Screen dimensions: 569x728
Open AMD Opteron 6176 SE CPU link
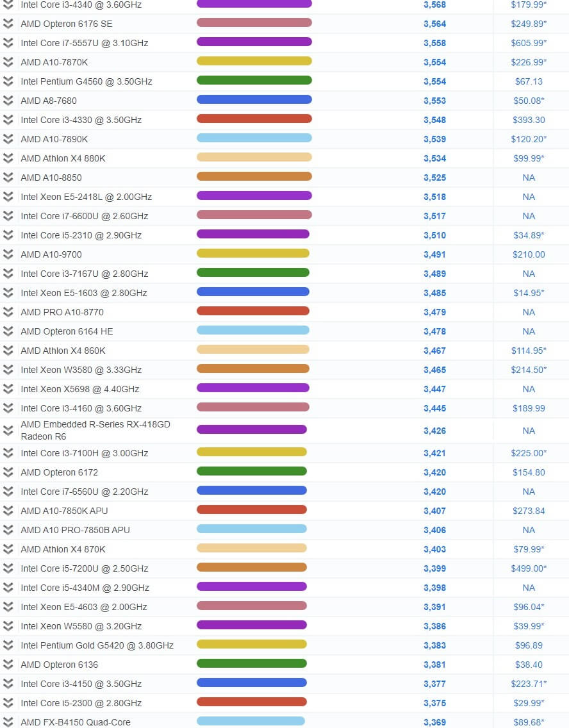click(x=67, y=24)
